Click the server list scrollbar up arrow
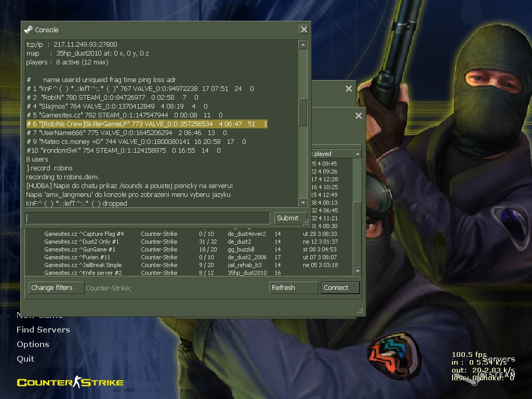The image size is (532, 399). 357,154
